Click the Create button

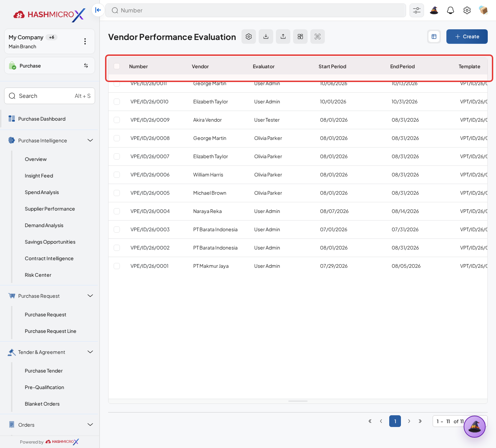click(467, 37)
